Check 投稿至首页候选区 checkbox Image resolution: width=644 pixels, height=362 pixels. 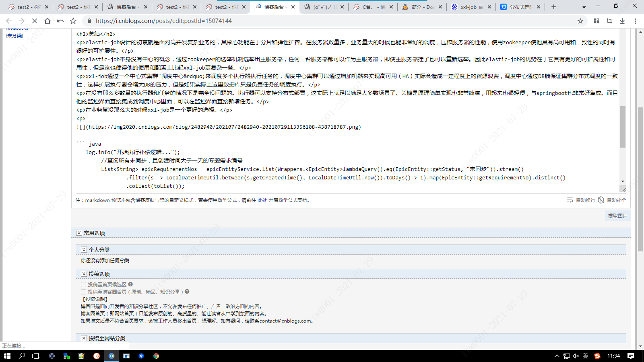(84, 284)
